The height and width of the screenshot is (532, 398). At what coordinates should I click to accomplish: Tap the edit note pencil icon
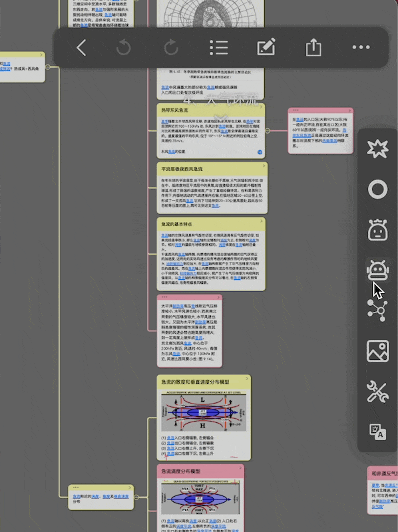click(266, 47)
